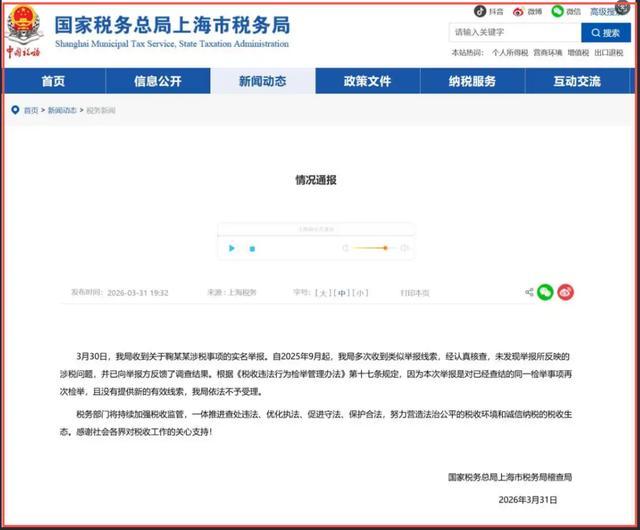Open the 互动交流 navigation tab
640x530 pixels.
(x=577, y=81)
